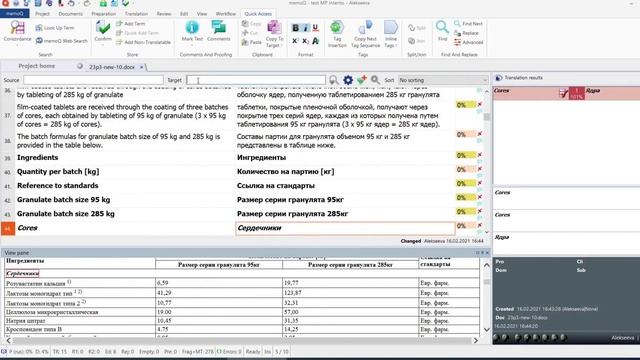Click the Tag Insertion icon
Viewport: 640px width, 360px height.
(x=337, y=27)
